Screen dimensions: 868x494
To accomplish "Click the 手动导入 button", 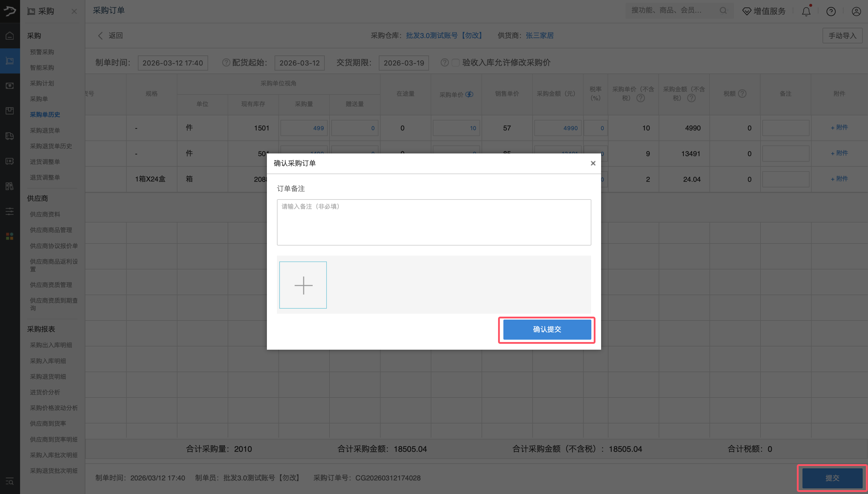I will point(842,36).
